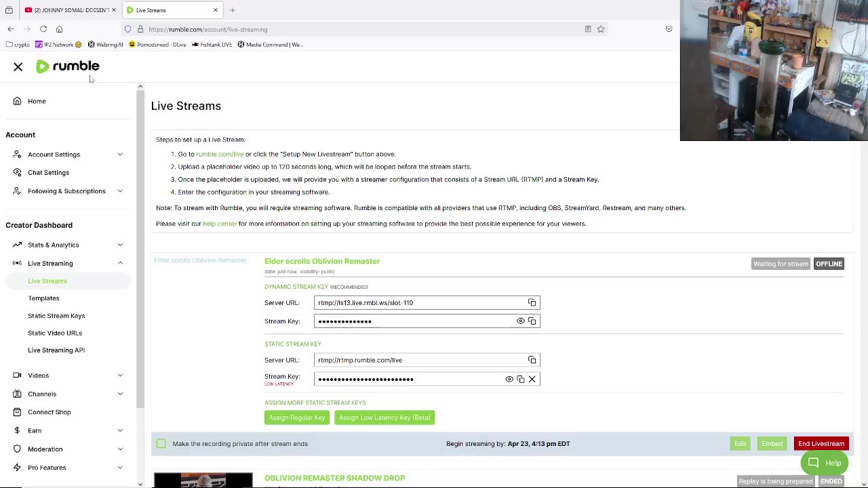
Task: Check Make the recording private checkbox
Action: 161,443
